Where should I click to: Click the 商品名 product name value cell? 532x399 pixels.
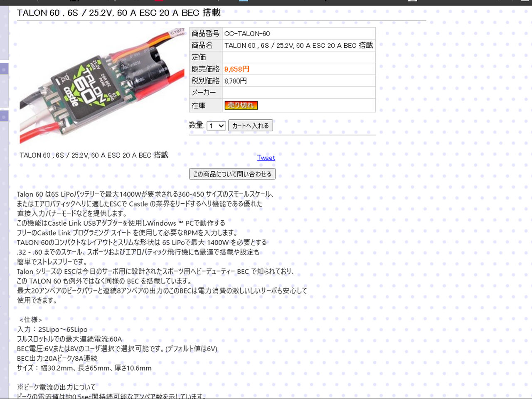coord(299,45)
